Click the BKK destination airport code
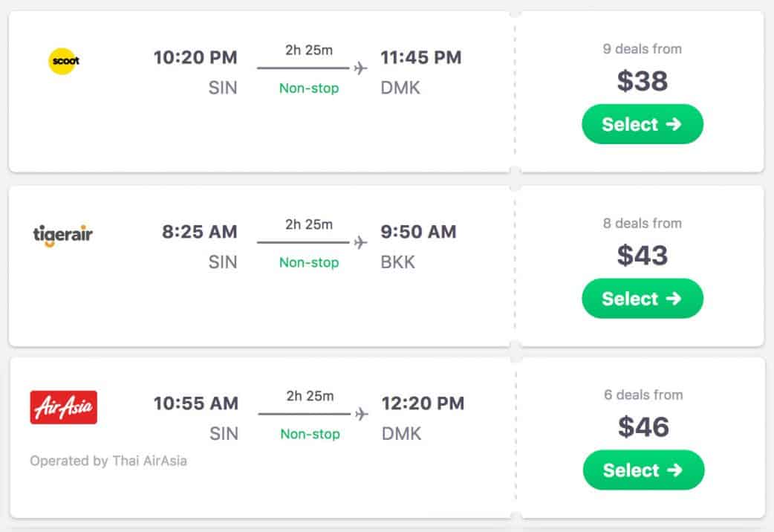Viewport: 774px width, 532px height. click(398, 262)
